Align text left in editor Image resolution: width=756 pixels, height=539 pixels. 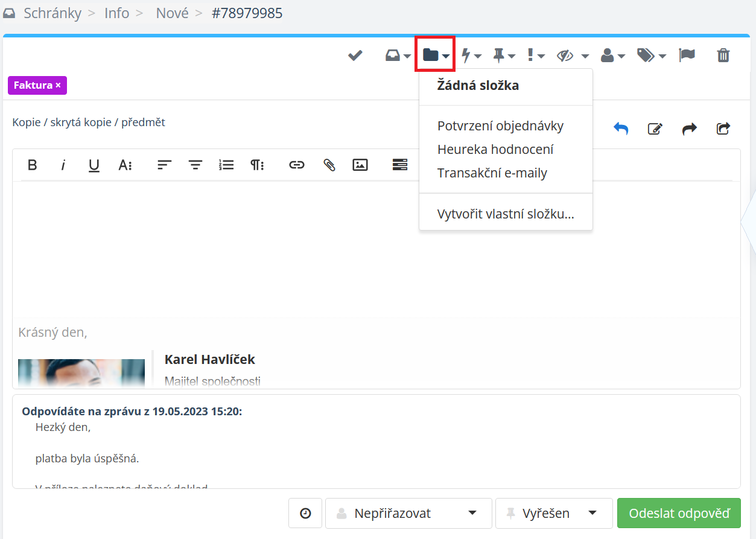point(164,165)
